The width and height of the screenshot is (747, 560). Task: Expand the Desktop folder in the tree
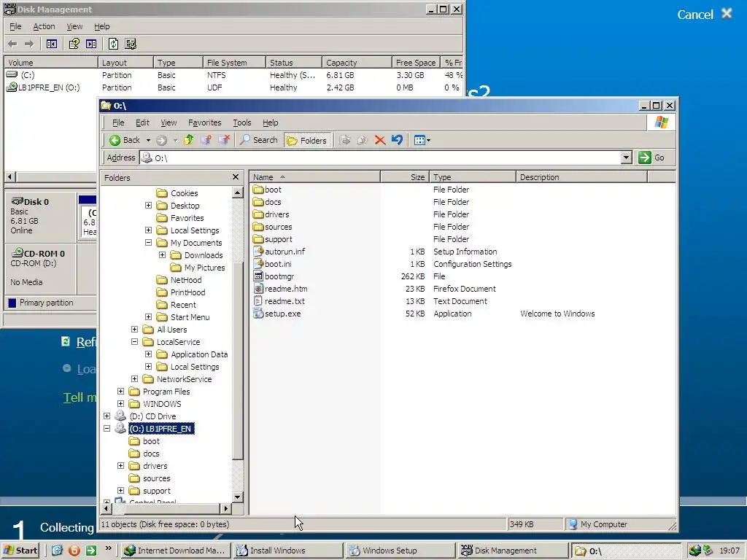point(148,205)
